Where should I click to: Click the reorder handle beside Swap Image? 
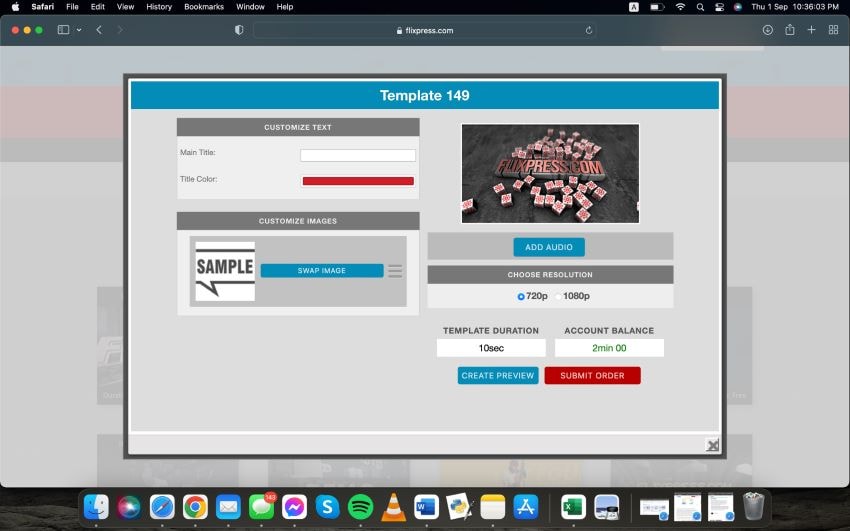coord(395,271)
